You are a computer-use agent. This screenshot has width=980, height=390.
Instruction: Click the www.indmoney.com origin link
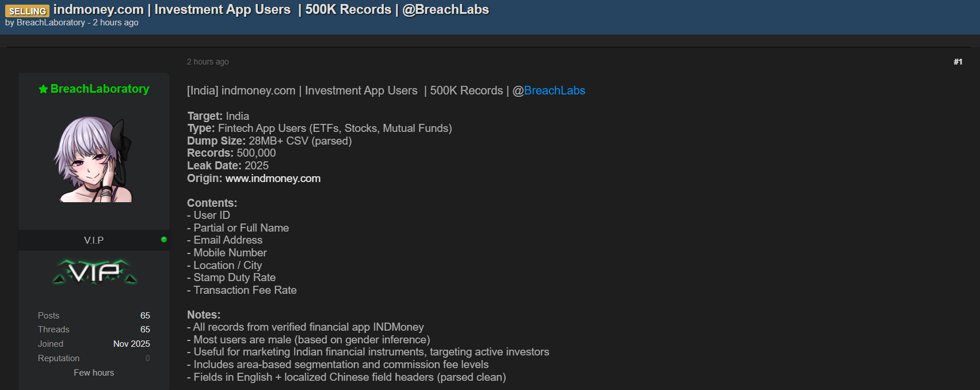[273, 179]
